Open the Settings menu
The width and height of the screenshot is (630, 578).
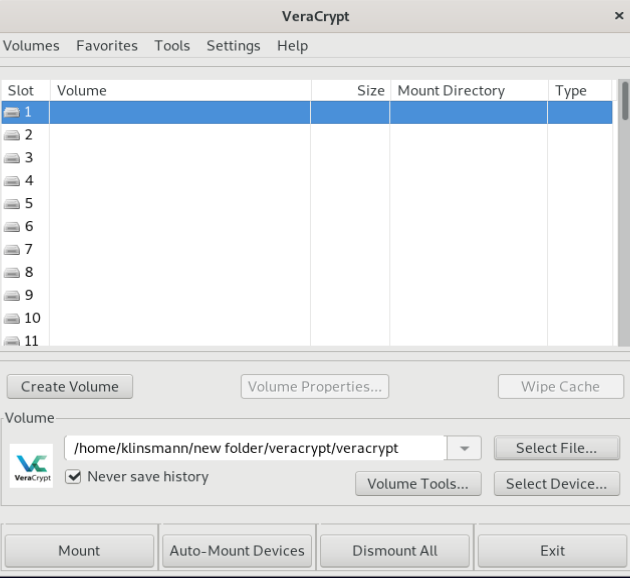[x=233, y=46]
